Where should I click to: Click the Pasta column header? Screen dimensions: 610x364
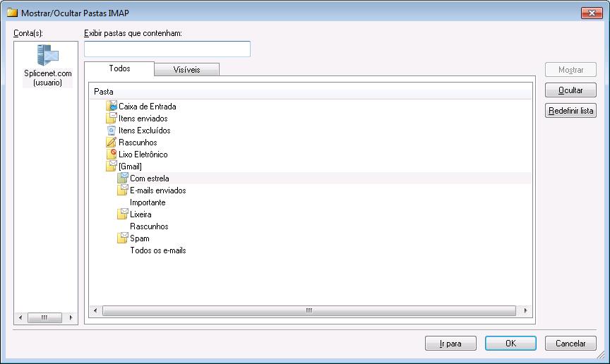pyautogui.click(x=311, y=92)
